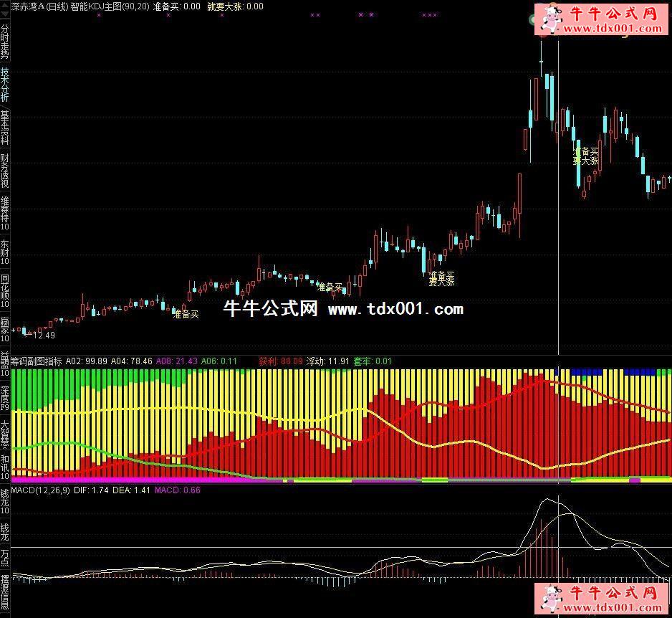Click the center watermark www.tdx001.com link

tap(395, 309)
